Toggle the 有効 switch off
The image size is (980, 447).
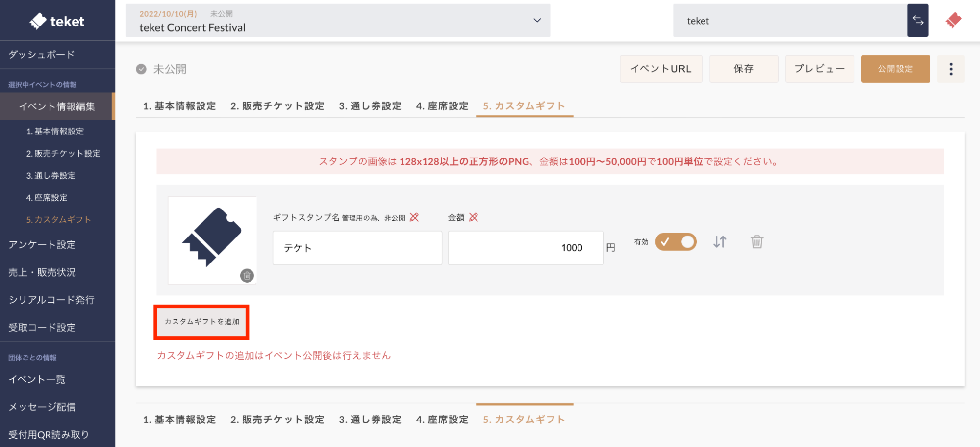click(x=676, y=242)
